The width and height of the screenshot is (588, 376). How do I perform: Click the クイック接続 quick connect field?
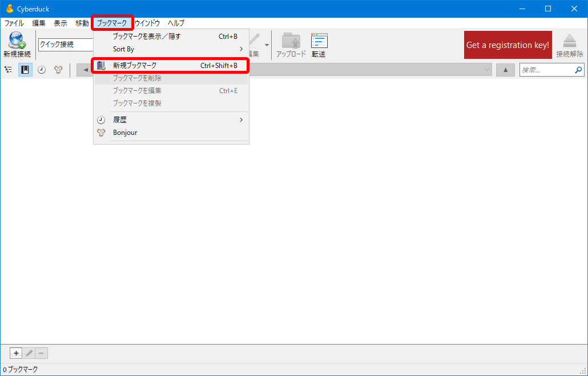coord(66,45)
